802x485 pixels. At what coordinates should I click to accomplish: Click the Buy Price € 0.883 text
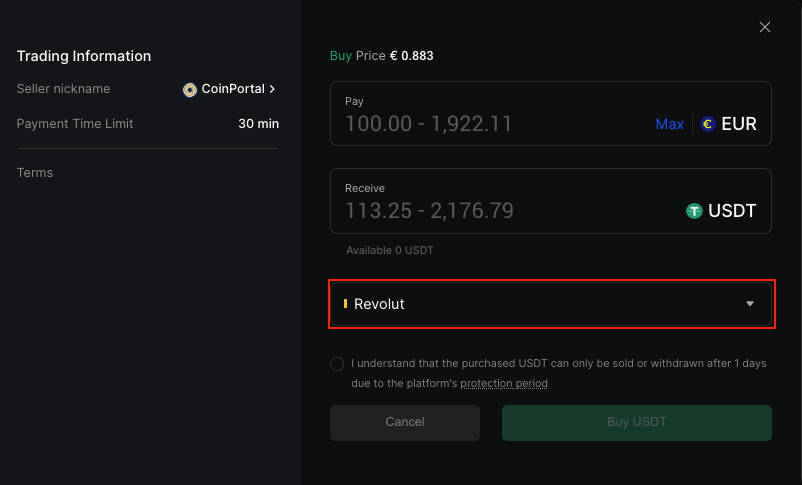point(381,56)
